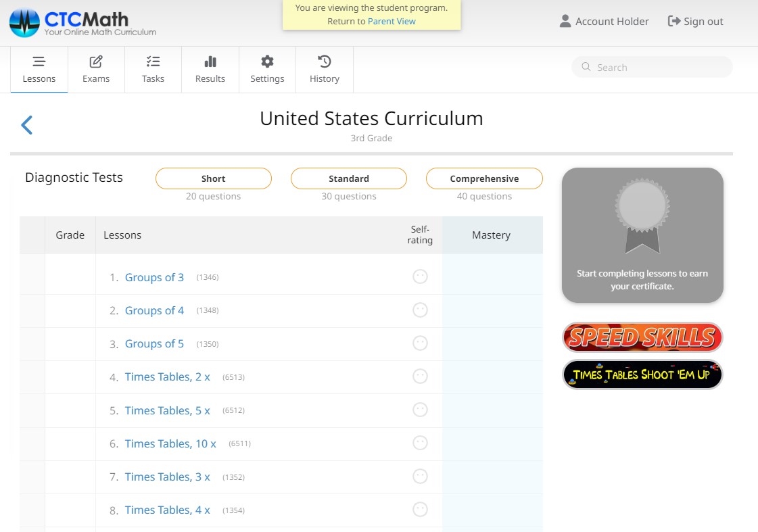
Task: Set self-rating face for Times Tables, 4 x
Action: [420, 510]
